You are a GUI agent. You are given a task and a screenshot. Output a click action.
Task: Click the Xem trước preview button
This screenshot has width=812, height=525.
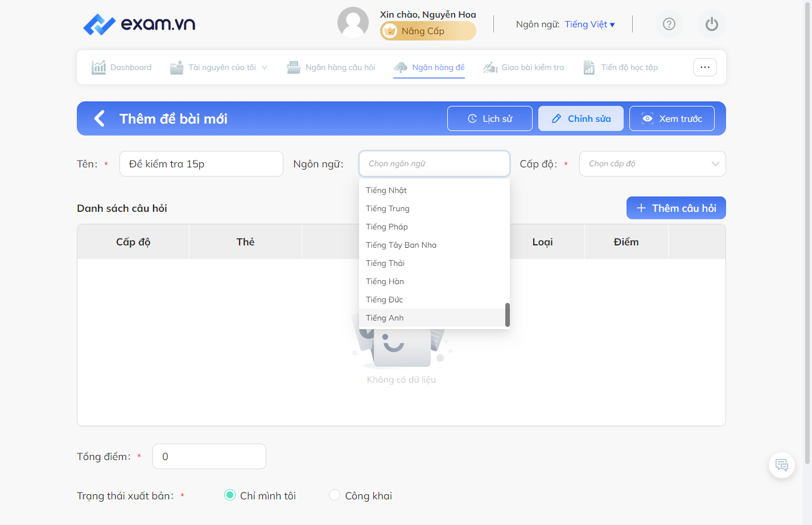672,118
